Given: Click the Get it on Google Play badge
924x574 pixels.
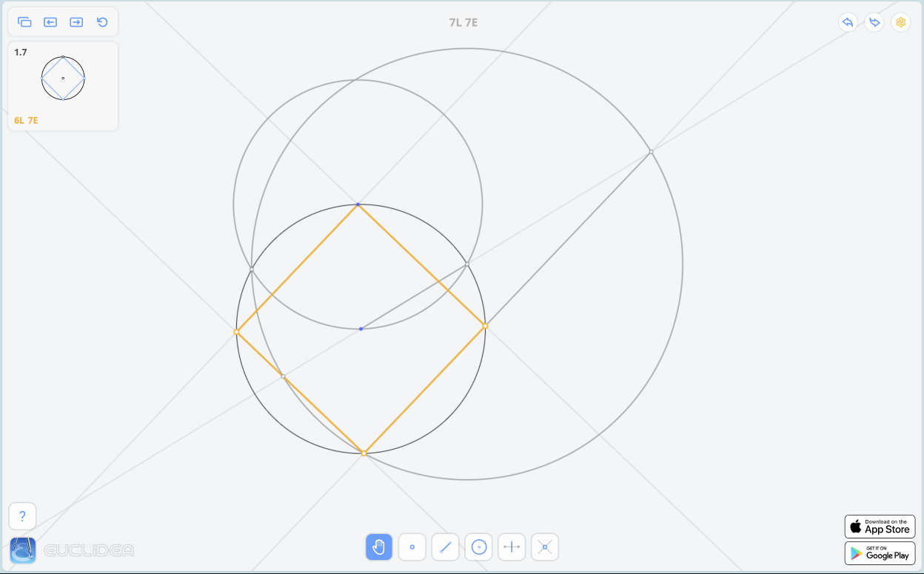Looking at the screenshot, I should tap(880, 553).
